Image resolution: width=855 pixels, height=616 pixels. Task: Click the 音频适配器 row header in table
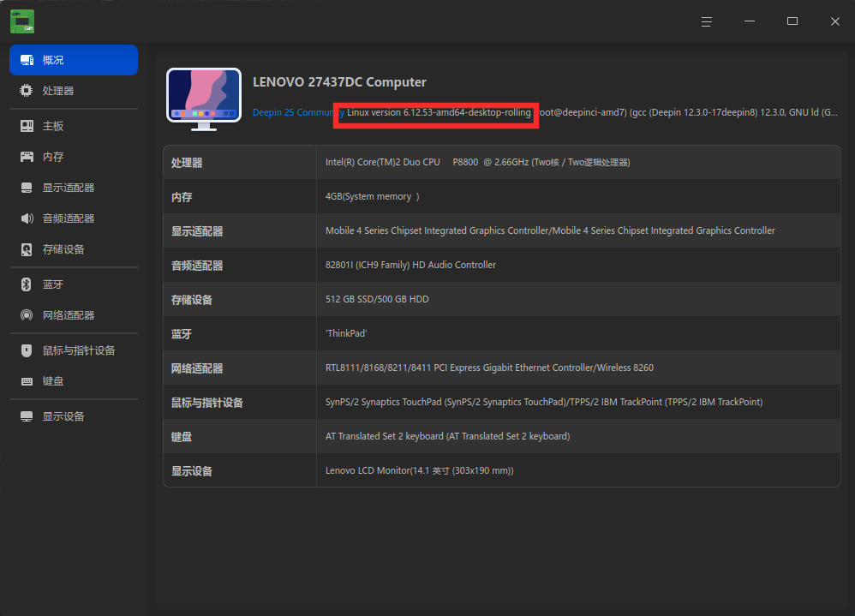(197, 266)
